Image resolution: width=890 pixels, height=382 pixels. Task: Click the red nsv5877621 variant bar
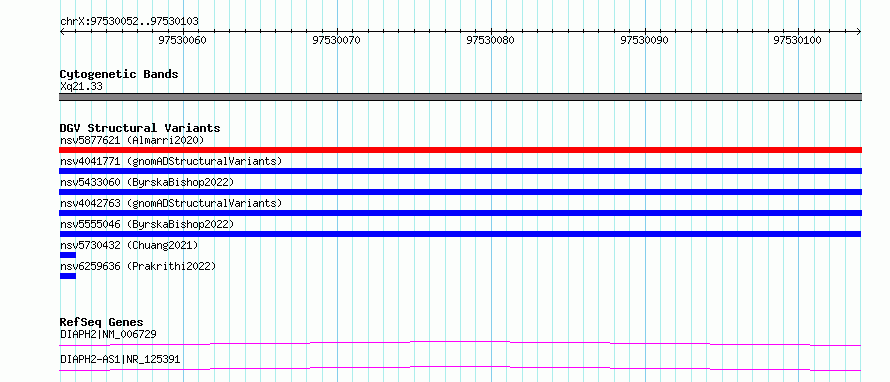click(x=460, y=150)
